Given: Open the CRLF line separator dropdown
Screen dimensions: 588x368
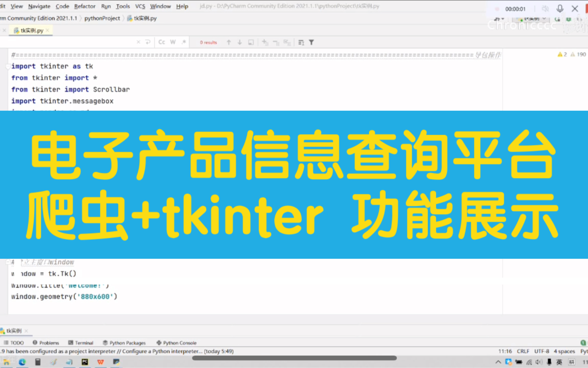Looking at the screenshot, I should tap(523, 351).
